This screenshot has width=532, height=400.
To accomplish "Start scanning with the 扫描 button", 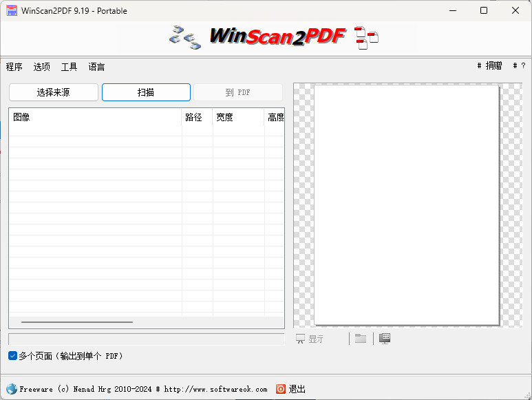I will coord(146,92).
